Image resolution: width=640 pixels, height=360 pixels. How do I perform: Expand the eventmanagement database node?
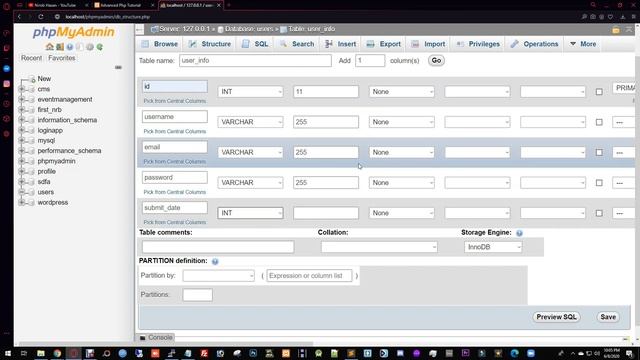click(x=22, y=99)
